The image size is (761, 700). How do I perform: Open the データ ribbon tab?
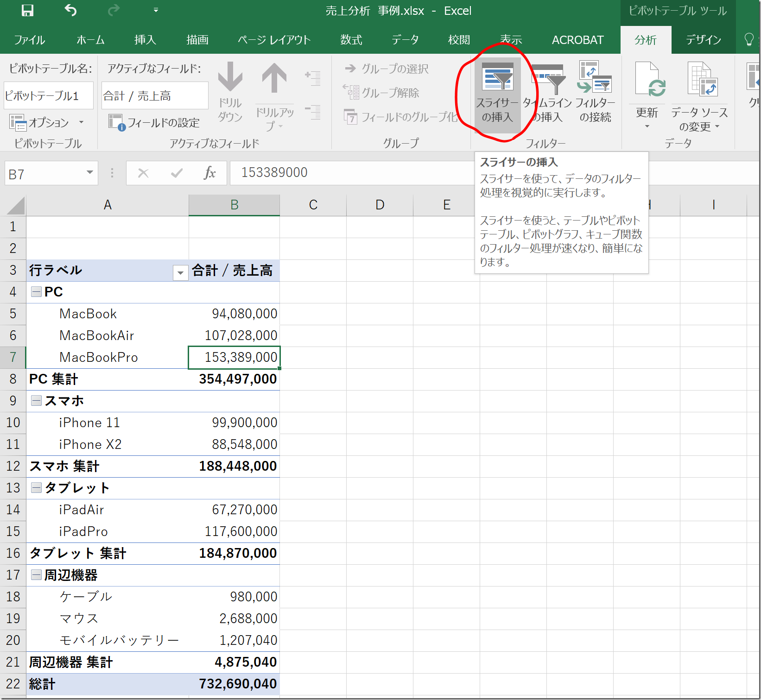(x=405, y=40)
